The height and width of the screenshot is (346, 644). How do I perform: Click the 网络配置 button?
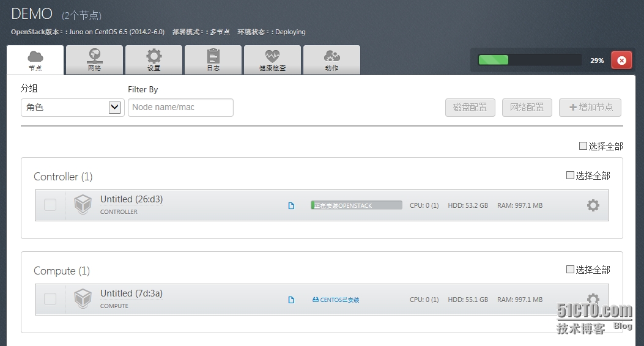(x=527, y=108)
